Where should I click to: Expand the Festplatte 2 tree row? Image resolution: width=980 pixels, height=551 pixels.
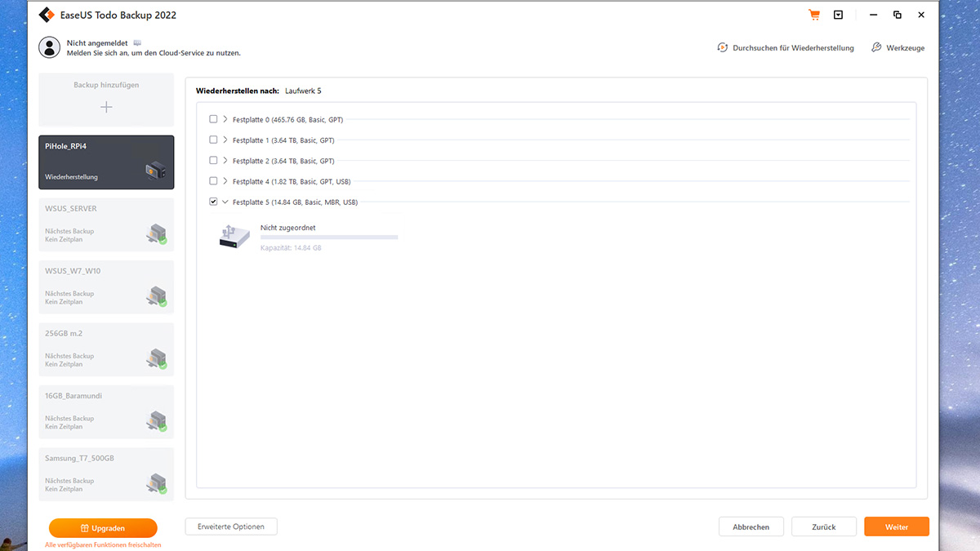click(x=225, y=160)
